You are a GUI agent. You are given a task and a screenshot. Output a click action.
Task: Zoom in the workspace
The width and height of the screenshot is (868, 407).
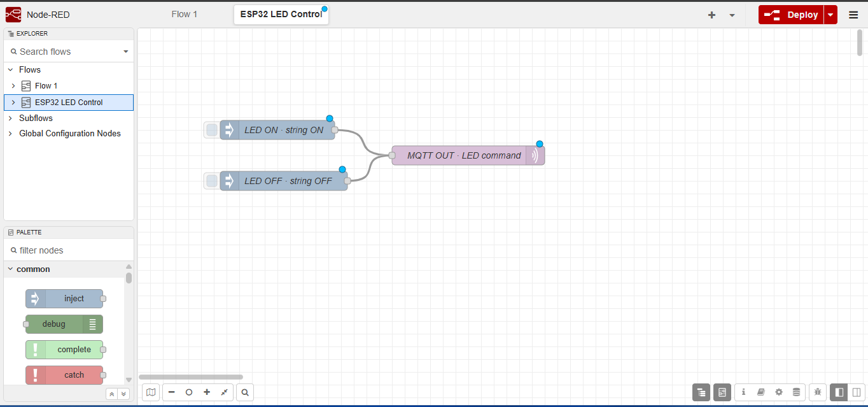pos(207,392)
